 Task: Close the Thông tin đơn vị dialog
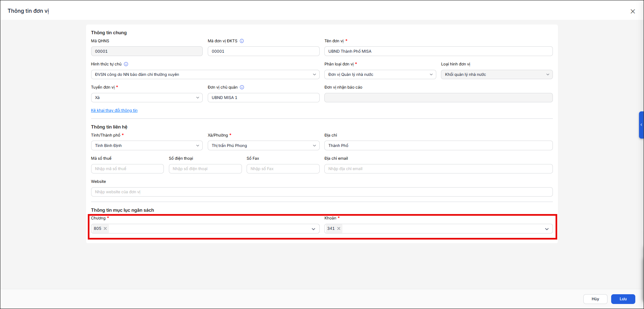point(633,11)
